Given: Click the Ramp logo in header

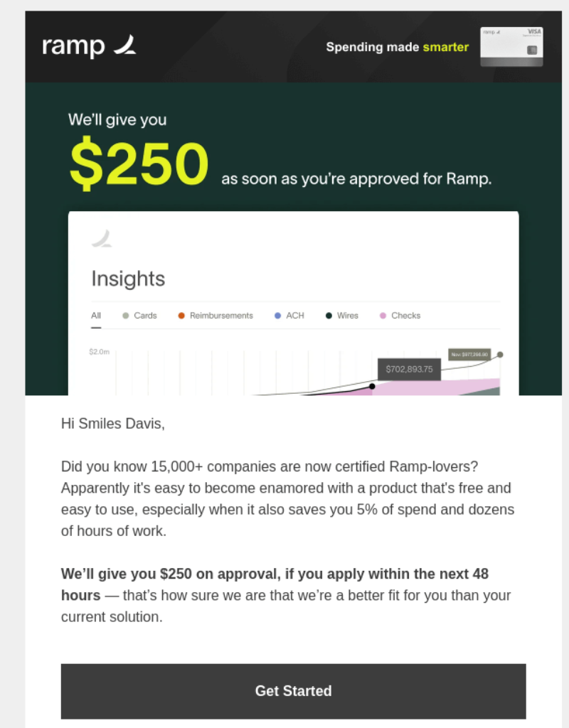Looking at the screenshot, I should [x=89, y=46].
